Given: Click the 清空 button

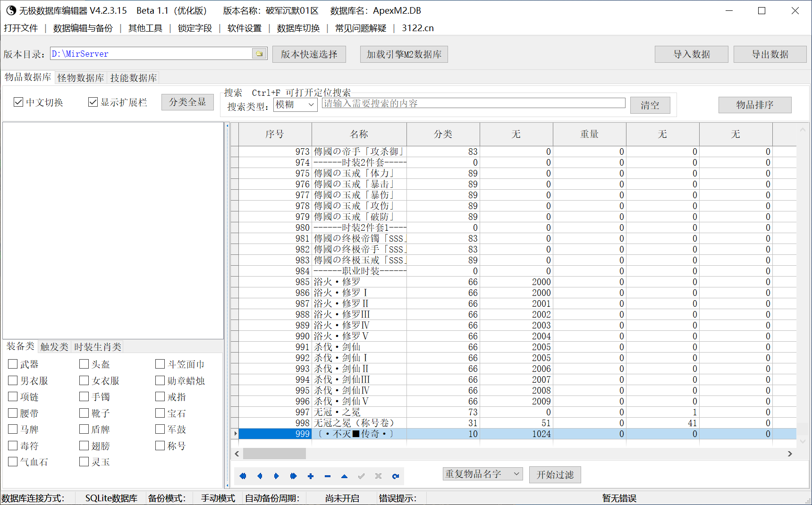Looking at the screenshot, I should 650,105.
